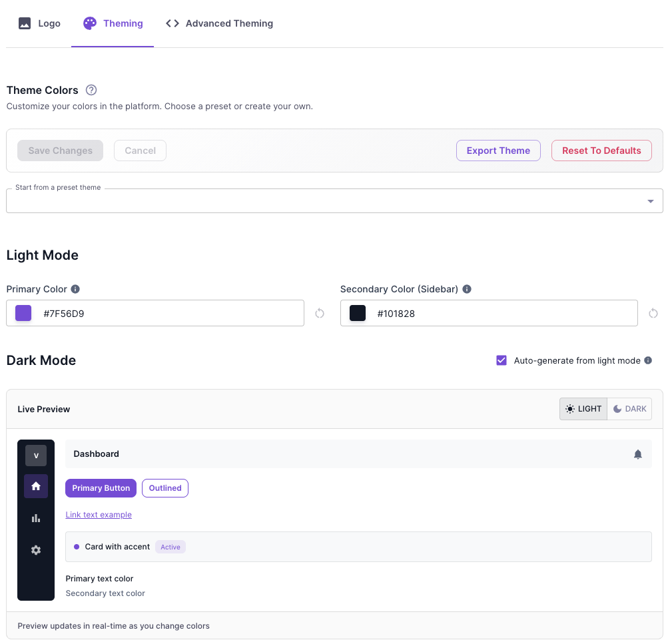The image size is (668, 644).
Task: Toggle the LIGHT preview mode button
Action: 583,408
